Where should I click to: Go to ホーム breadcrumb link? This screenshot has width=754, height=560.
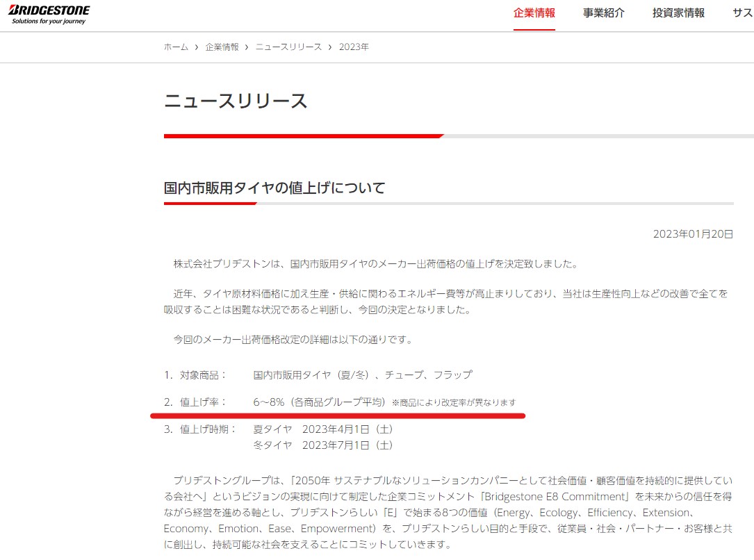176,47
